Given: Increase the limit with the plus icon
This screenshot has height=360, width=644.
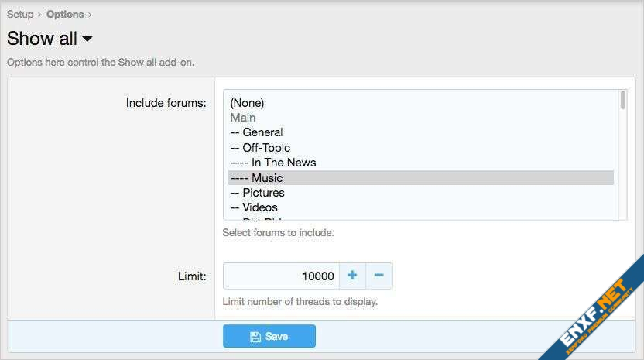Looking at the screenshot, I should [x=352, y=276].
